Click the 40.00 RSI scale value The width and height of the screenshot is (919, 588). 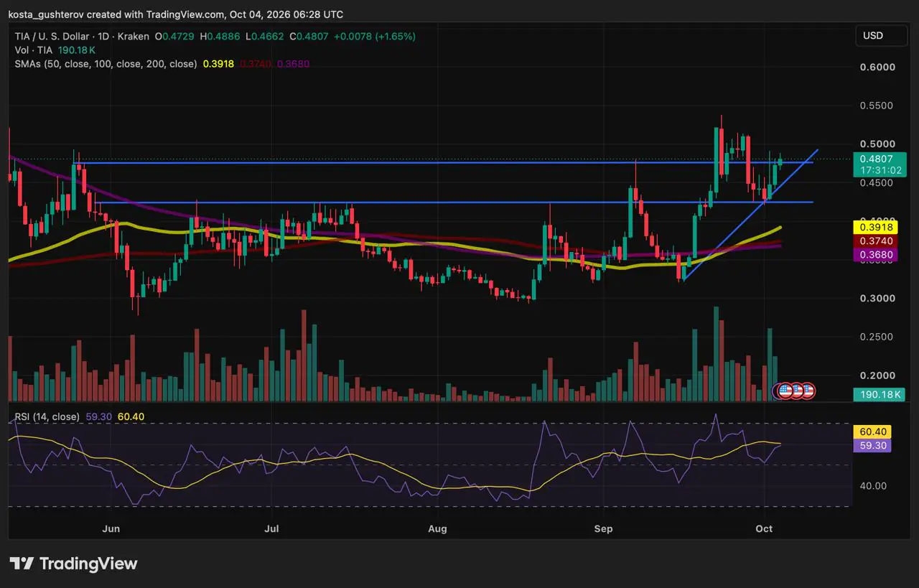pos(874,485)
